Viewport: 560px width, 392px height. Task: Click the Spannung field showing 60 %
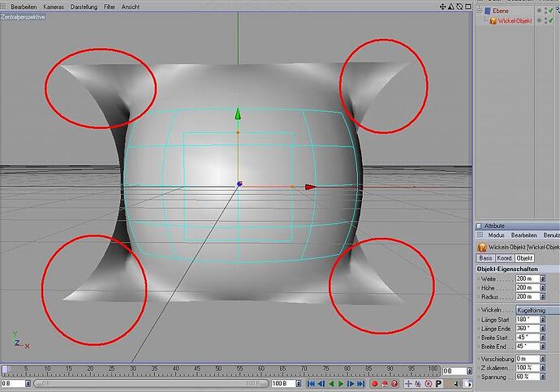click(x=528, y=377)
